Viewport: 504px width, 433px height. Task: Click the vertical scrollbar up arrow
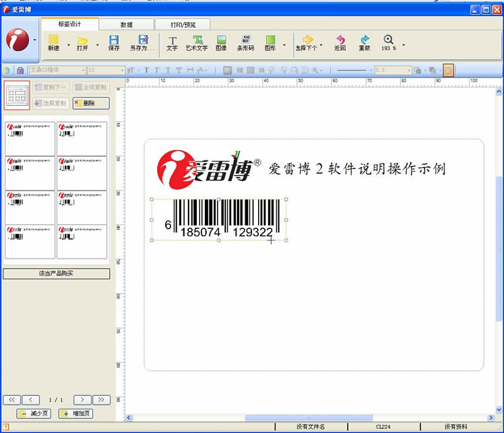(499, 92)
